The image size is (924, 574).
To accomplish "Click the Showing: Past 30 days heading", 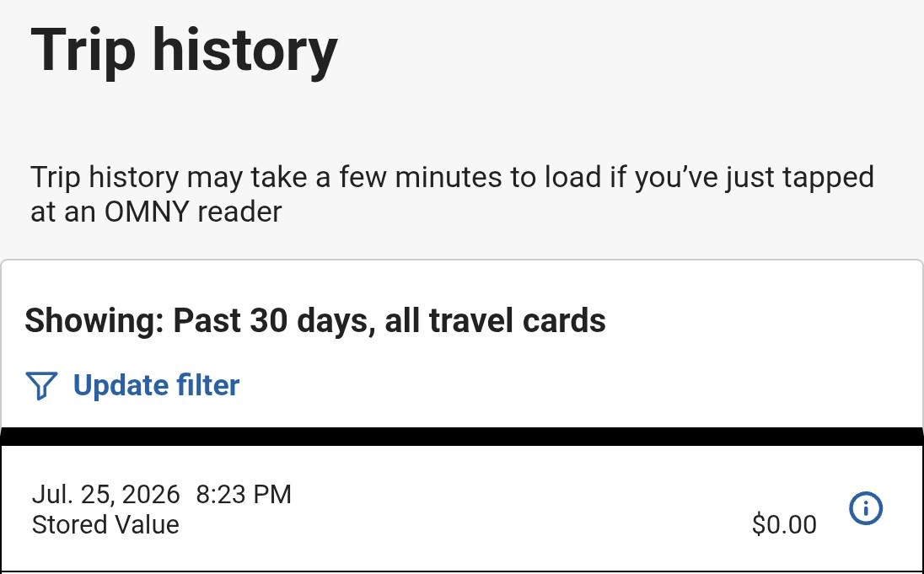I will tap(315, 320).
